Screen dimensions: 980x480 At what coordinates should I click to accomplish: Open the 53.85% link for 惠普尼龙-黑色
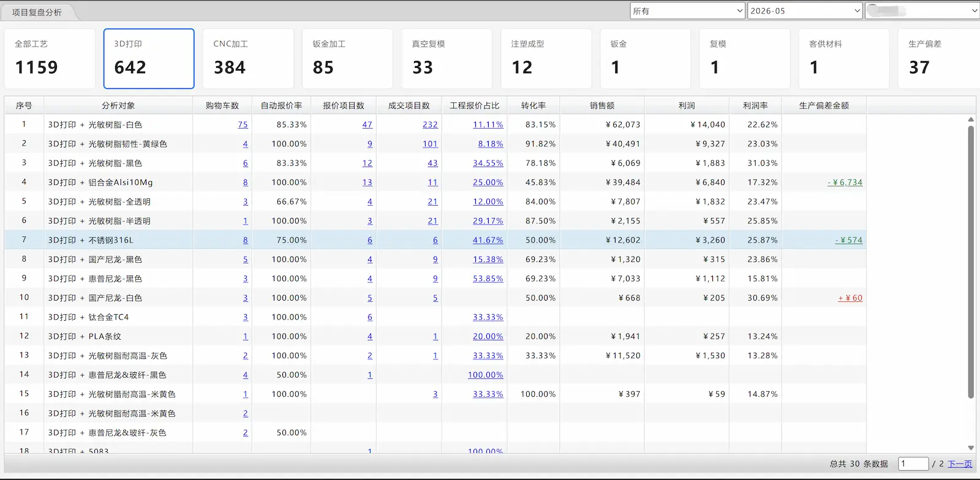pos(488,279)
